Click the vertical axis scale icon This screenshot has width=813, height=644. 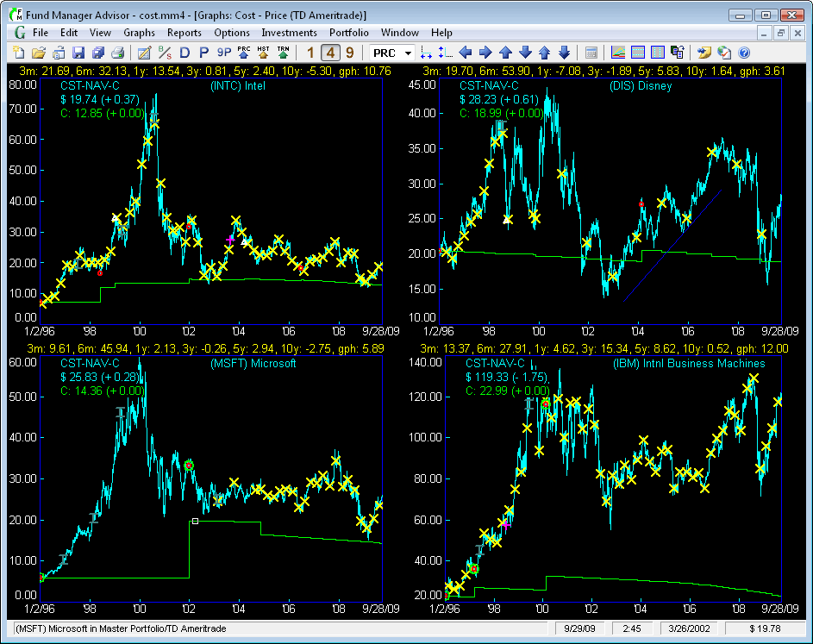pos(446,53)
